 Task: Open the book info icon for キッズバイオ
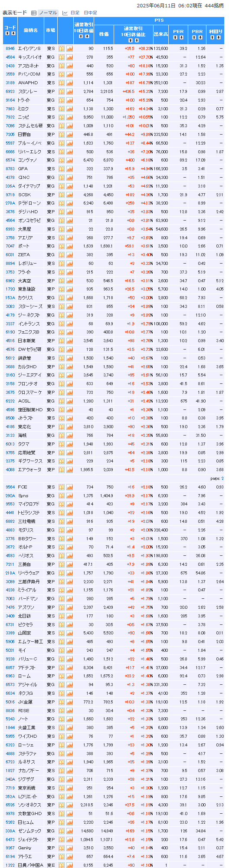click(62, 57)
